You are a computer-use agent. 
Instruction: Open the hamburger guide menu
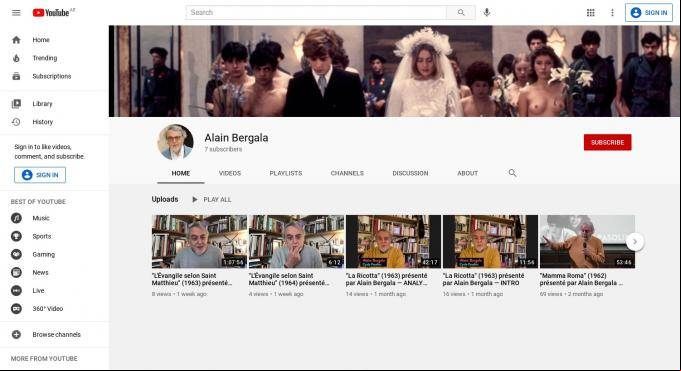tap(16, 13)
